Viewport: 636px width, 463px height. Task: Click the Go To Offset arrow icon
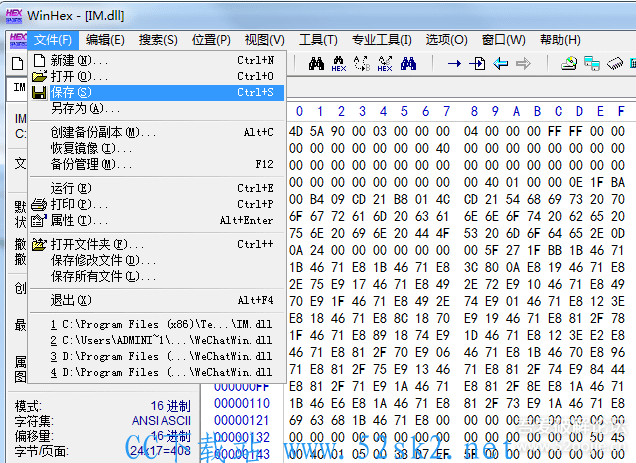(x=454, y=64)
